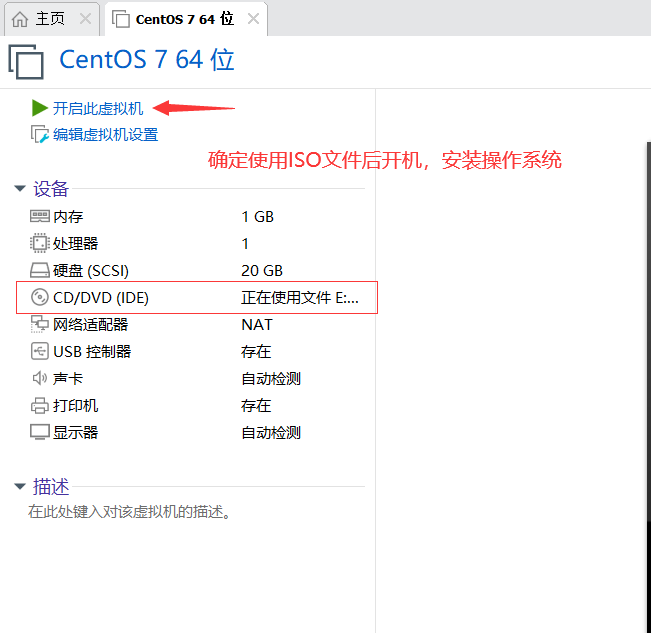Click the VM icon on the CentOS 7 tab
Image resolution: width=651 pixels, height=633 pixels.
click(121, 19)
